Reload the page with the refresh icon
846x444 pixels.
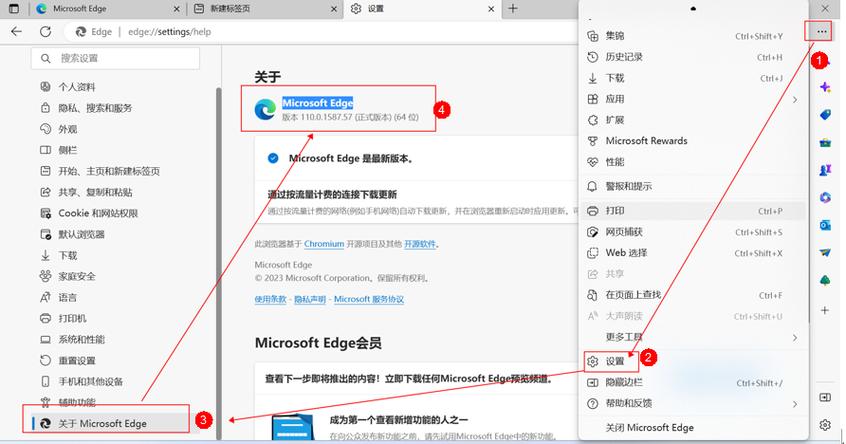[45, 32]
